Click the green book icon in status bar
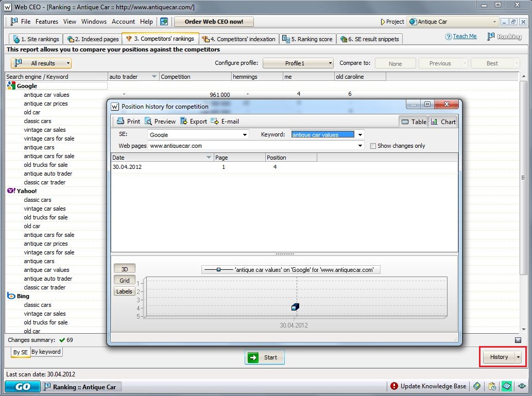The height and width of the screenshot is (396, 532). point(477,386)
